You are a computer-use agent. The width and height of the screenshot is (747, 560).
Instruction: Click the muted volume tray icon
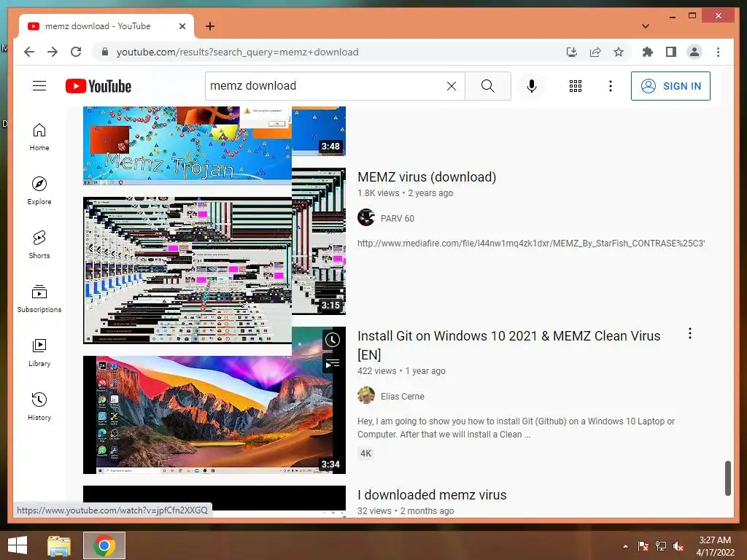678,546
